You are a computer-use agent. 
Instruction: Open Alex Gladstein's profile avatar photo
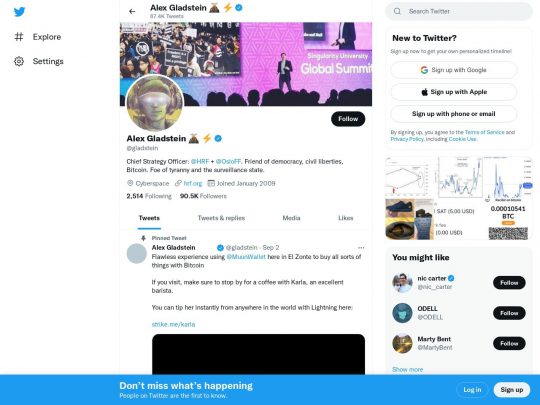coord(155,103)
